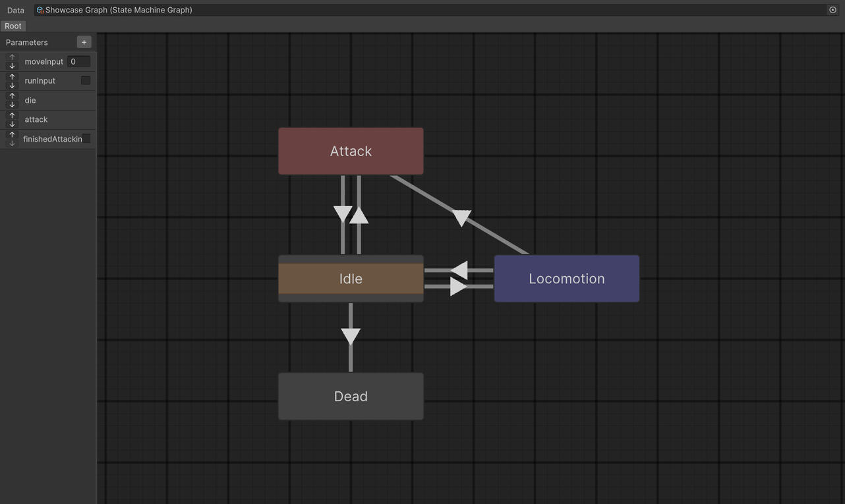Select Idle to Locomotion transition arrow
845x504 pixels.
pos(459,287)
